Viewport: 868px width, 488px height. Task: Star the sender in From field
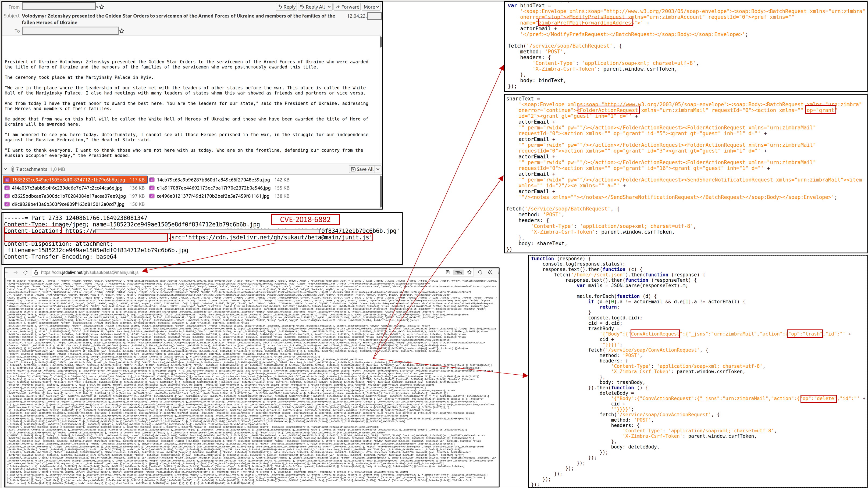point(102,7)
